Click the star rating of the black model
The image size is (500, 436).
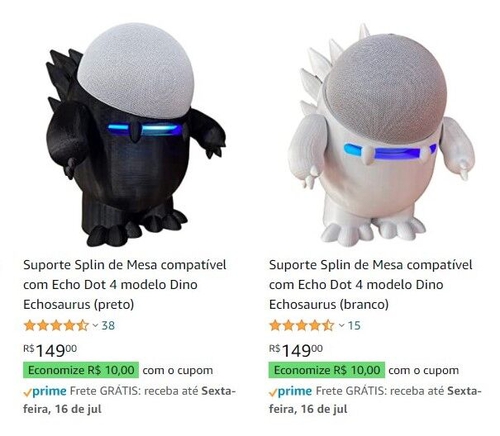(x=56, y=325)
